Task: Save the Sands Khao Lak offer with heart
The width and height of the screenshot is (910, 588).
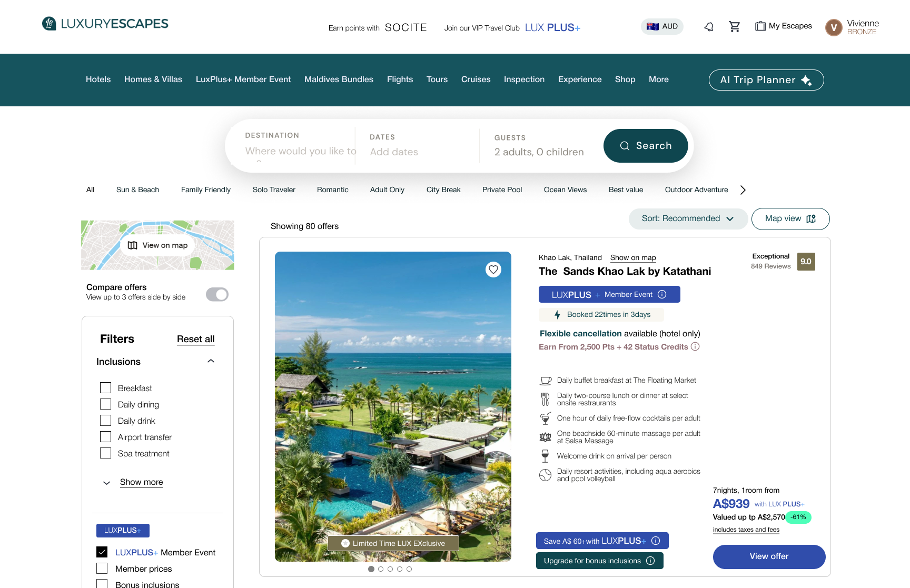Action: (493, 270)
